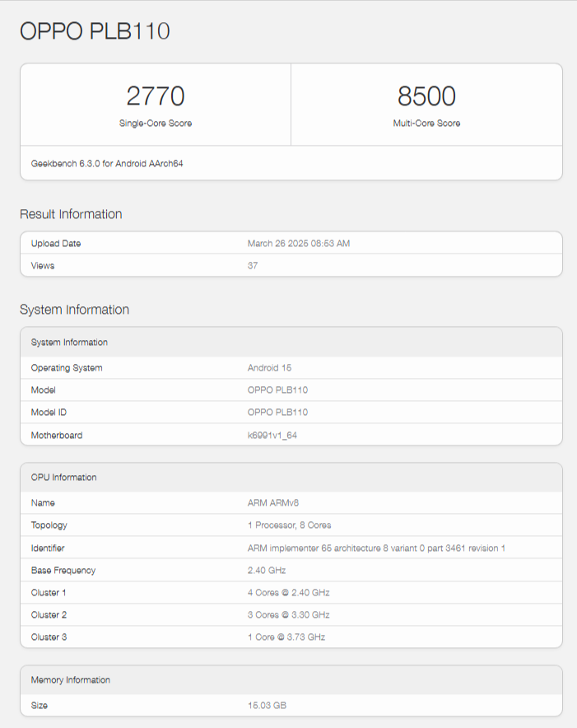The image size is (577, 728).
Task: Click the Multi-Core Score value 8500
Action: [426, 96]
